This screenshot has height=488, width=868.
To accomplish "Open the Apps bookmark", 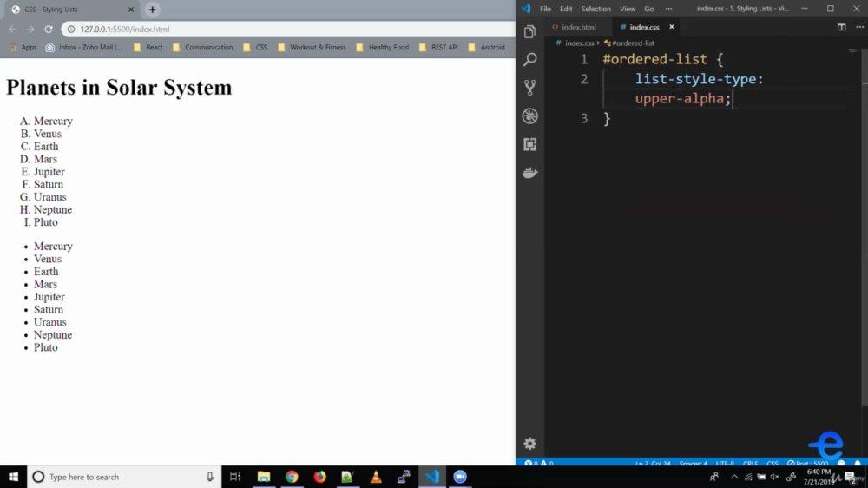I will pyautogui.click(x=23, y=48).
